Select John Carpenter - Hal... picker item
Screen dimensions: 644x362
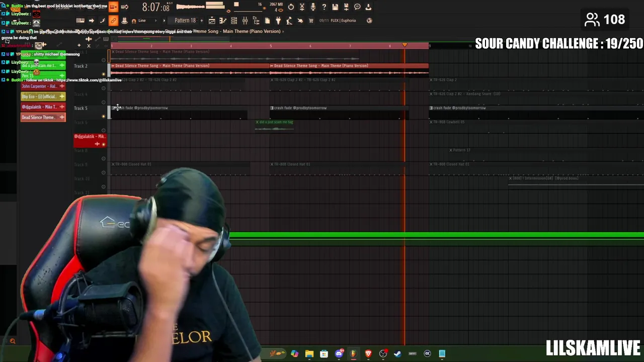pyautogui.click(x=43, y=86)
